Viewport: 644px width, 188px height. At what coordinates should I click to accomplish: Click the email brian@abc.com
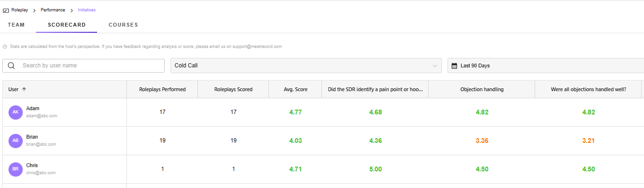[x=41, y=144]
